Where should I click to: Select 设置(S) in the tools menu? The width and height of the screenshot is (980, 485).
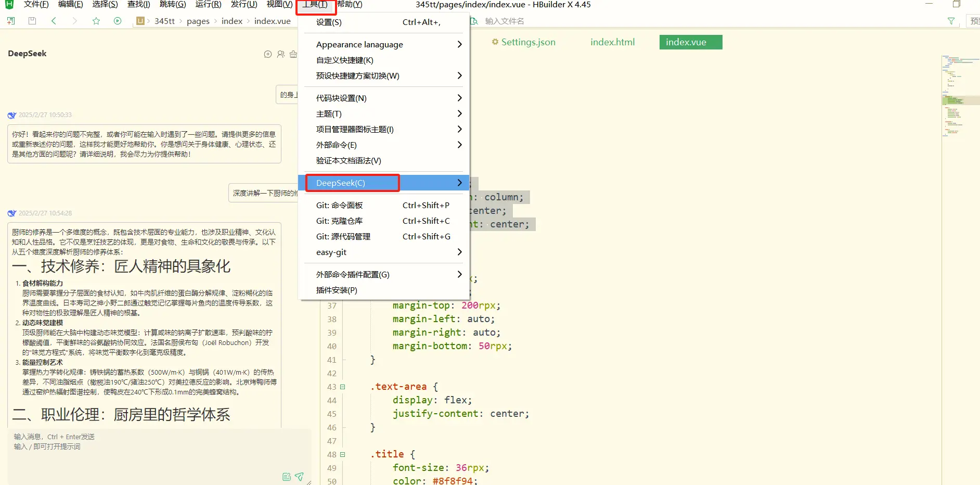pyautogui.click(x=383, y=22)
